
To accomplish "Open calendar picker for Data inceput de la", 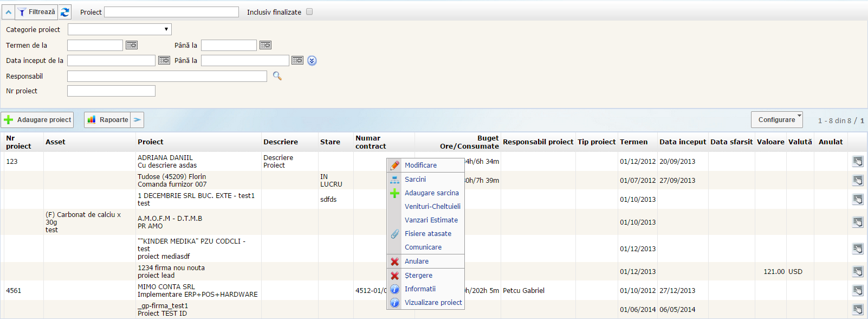I will coord(164,60).
